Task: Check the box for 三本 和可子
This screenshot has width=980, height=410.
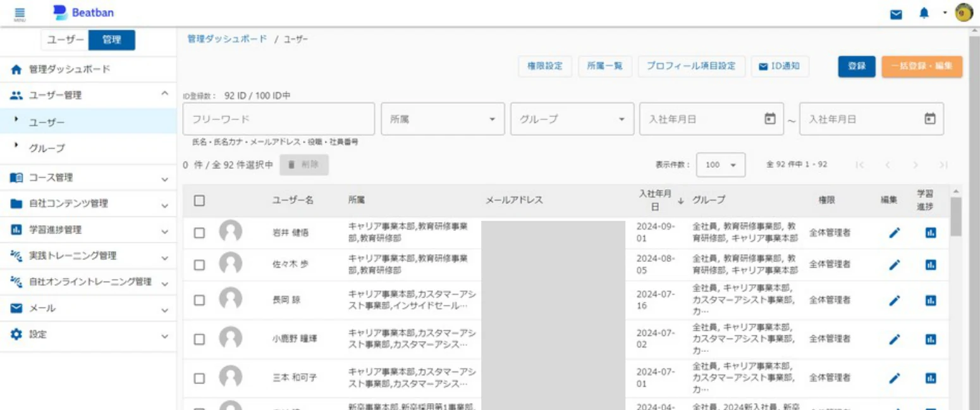Action: (199, 378)
